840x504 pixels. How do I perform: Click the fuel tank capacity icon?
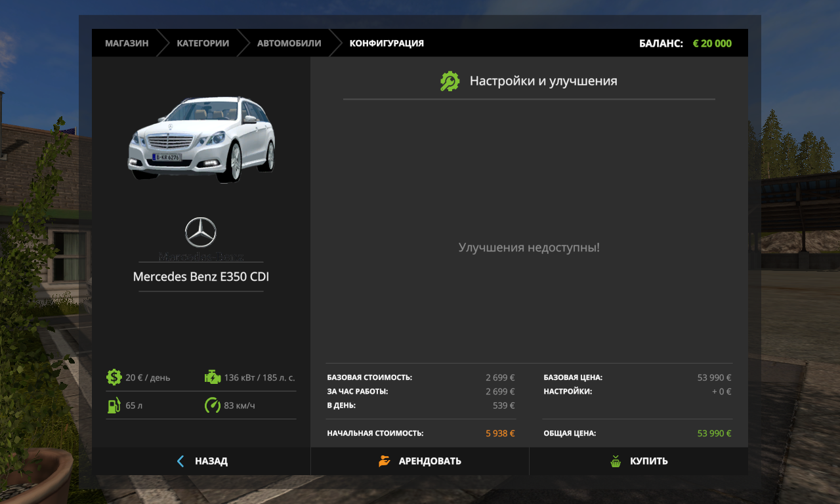point(114,406)
